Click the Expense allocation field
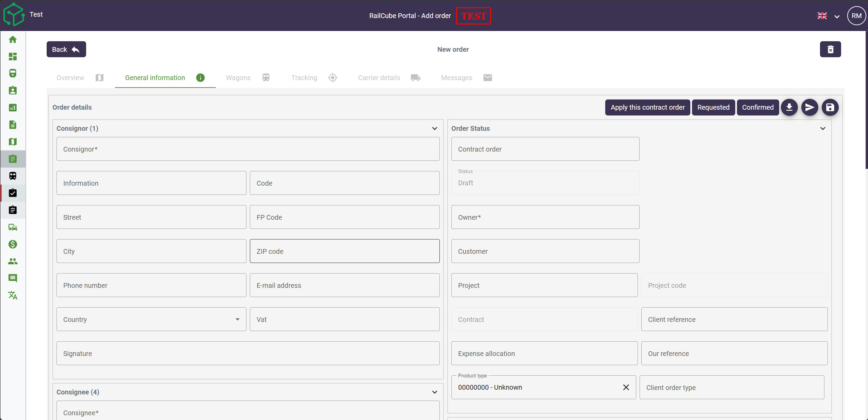This screenshot has height=420, width=868. click(544, 353)
